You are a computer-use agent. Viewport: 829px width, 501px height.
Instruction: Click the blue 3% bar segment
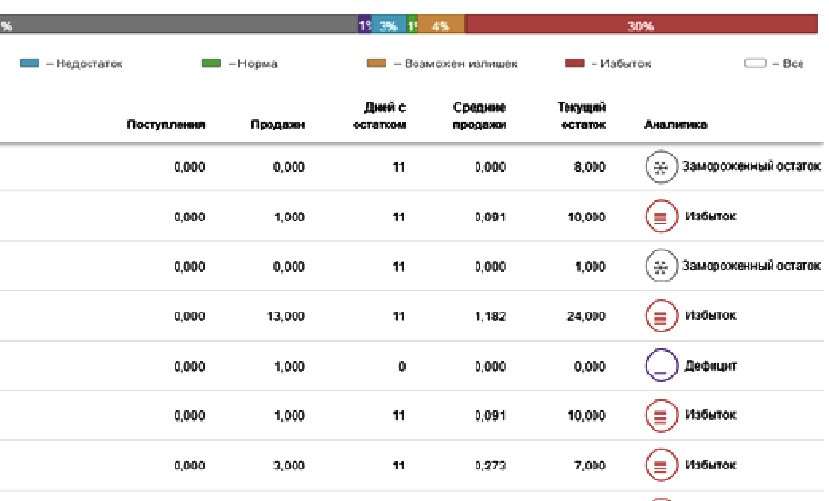(389, 25)
